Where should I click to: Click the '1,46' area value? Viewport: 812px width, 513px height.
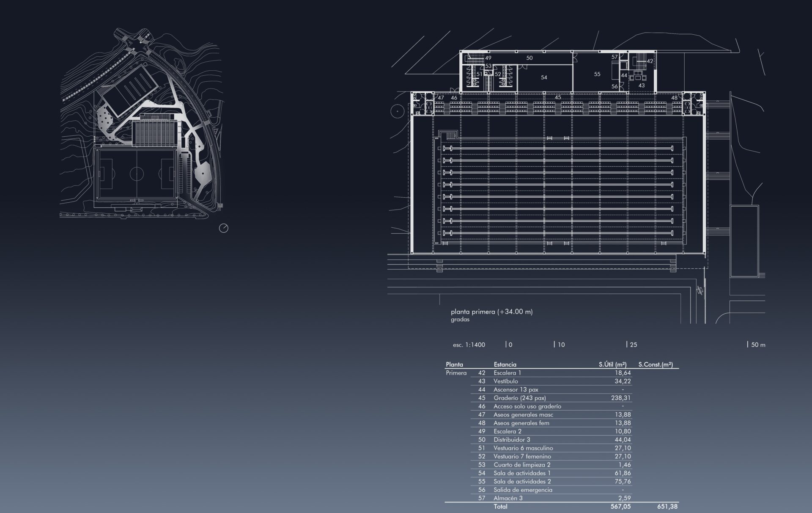(x=625, y=465)
